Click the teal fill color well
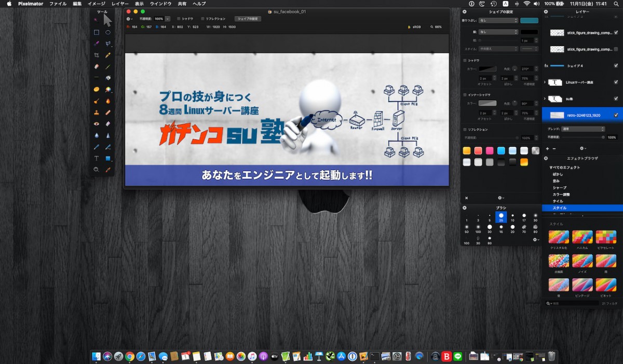623x364 pixels. tap(530, 20)
